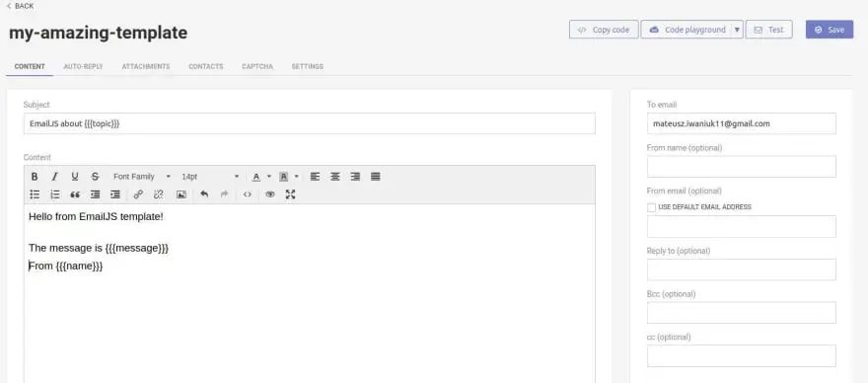Underline the selected text
Screen dimensions: 868x383
pyautogui.click(x=75, y=177)
